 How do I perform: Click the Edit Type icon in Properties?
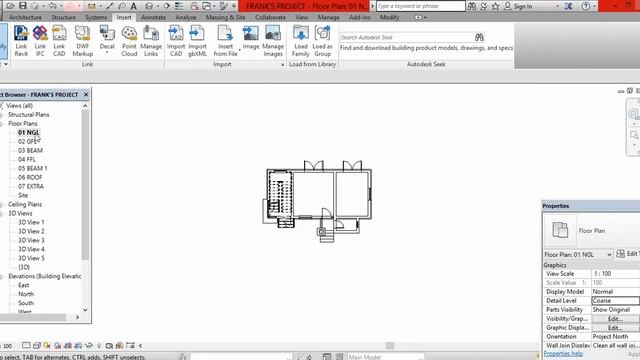[x=620, y=254]
